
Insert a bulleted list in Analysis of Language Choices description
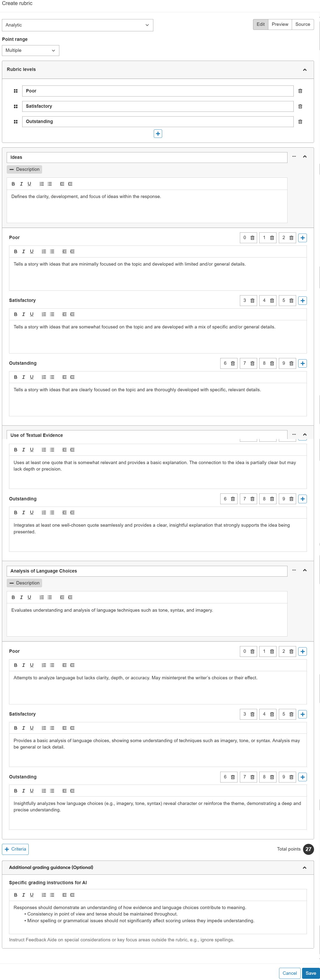coord(50,597)
